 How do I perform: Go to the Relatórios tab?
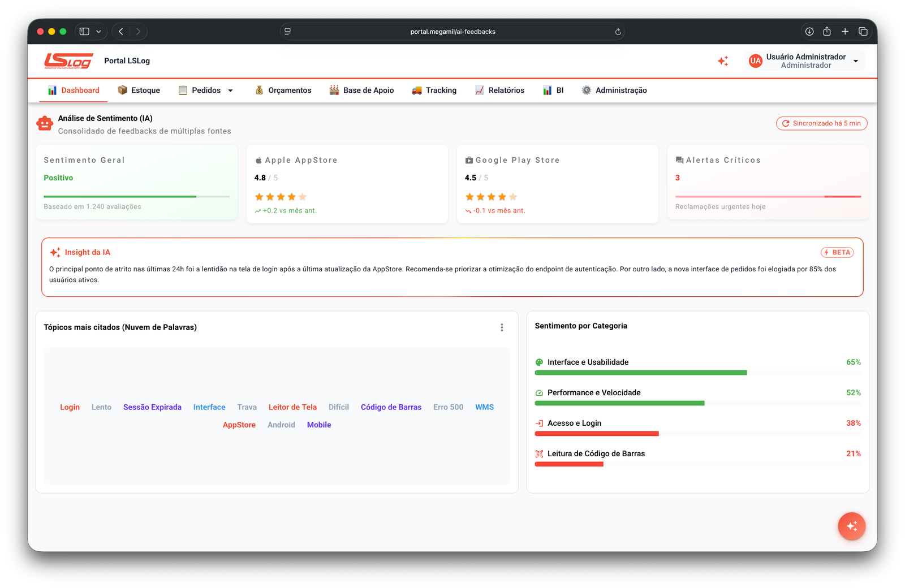[x=499, y=90]
